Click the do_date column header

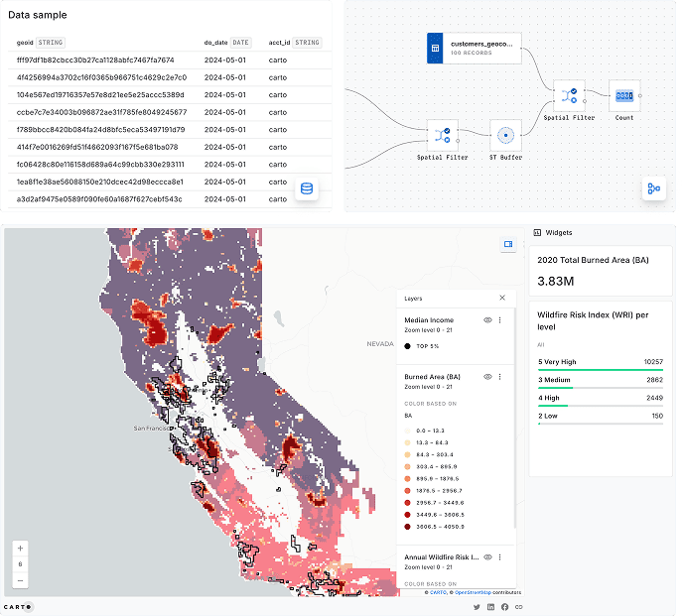point(216,43)
